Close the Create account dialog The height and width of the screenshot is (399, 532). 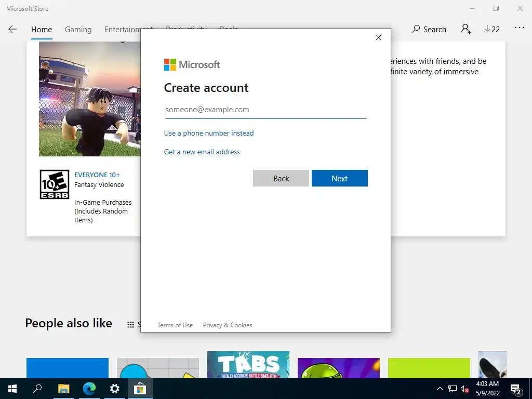point(379,37)
